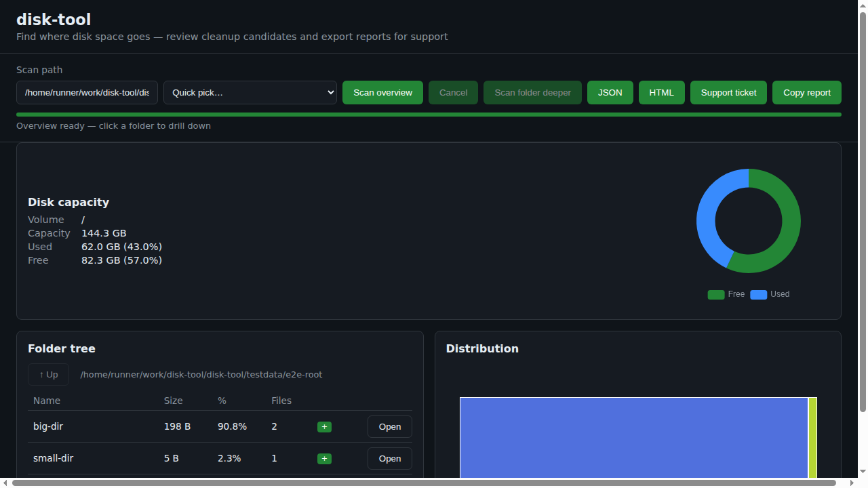Image resolution: width=868 pixels, height=488 pixels.
Task: Open the Quick pick dropdown
Action: [250, 93]
